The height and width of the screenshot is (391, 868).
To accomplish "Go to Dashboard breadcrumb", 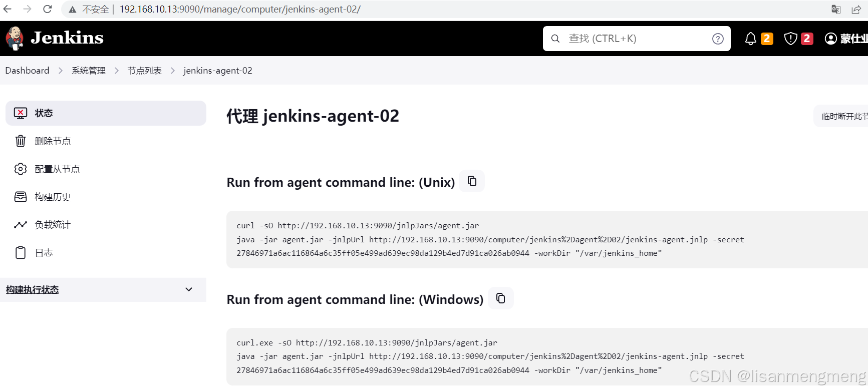I will coord(27,71).
